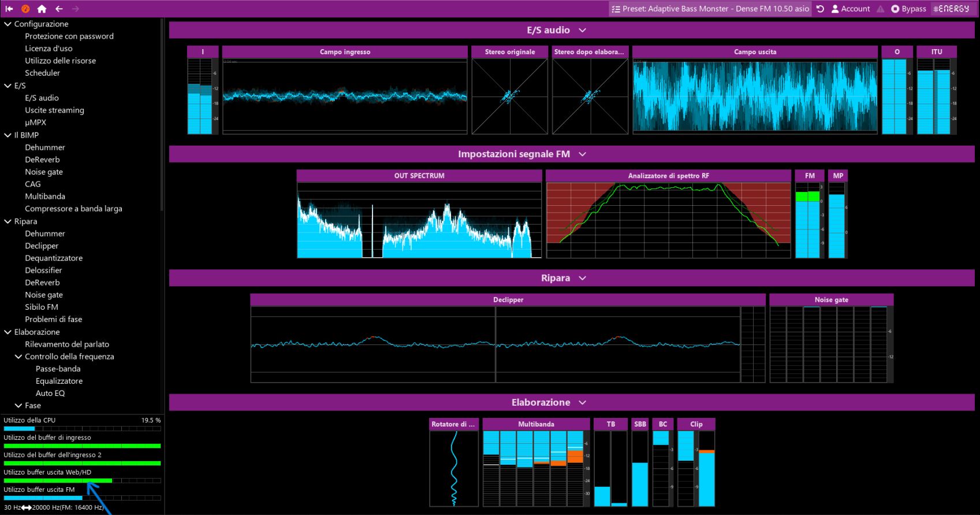Screen dimensions: 980x515
Task: Click Utilizzo buffer uscita FM bar
Action: pos(82,498)
